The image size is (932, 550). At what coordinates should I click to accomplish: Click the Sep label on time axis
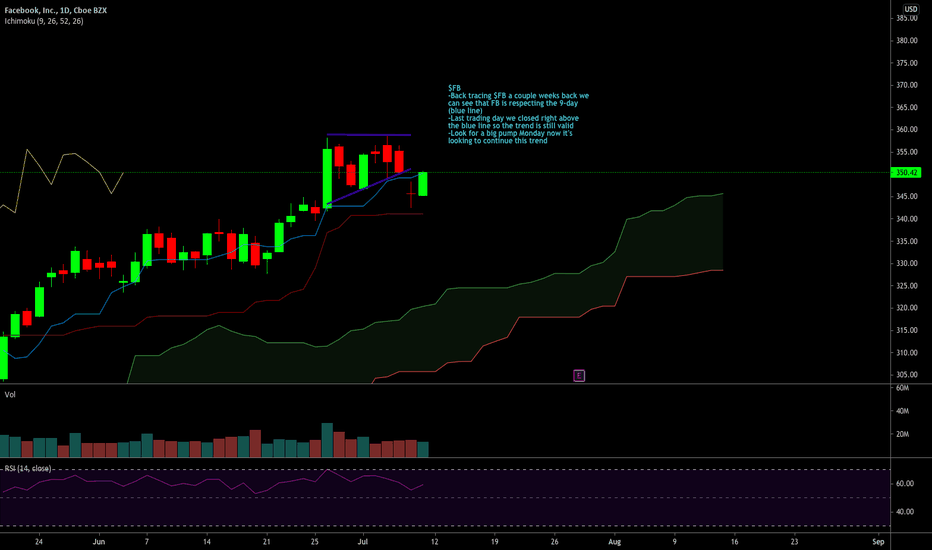[879, 542]
